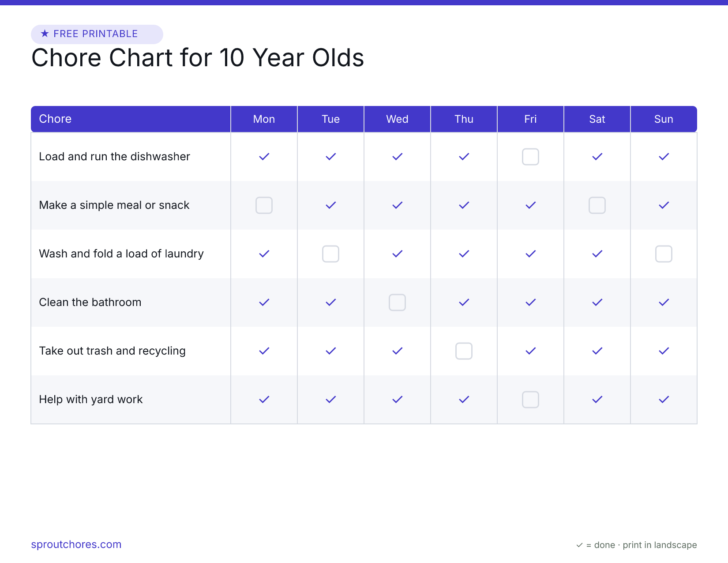Select the Thu column header
This screenshot has height=563, width=728.
(x=464, y=119)
